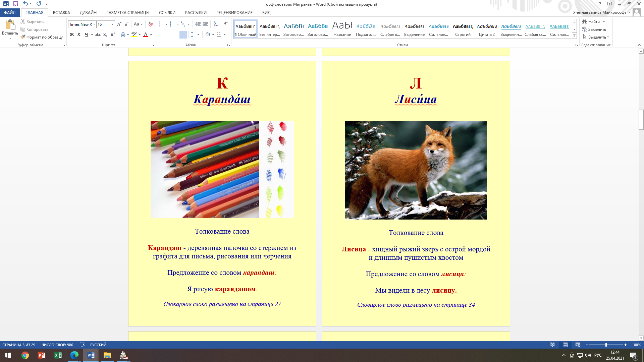Click the grow font size icon

119,24
